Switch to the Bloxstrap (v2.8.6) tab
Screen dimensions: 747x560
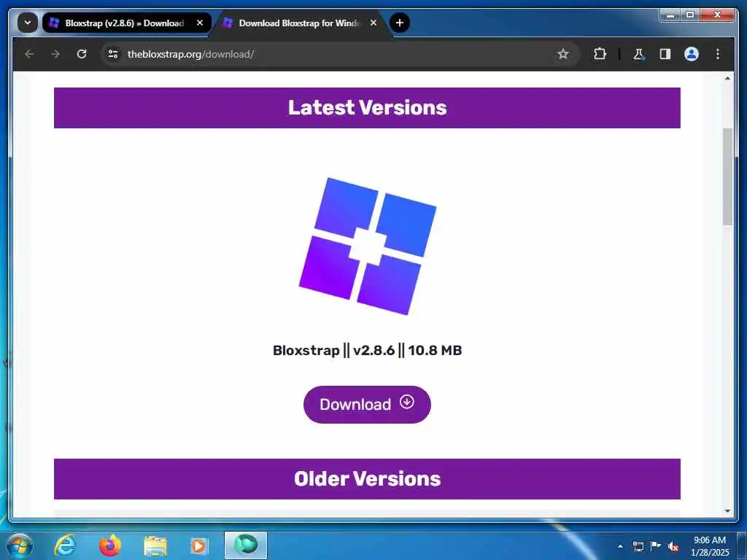click(124, 23)
